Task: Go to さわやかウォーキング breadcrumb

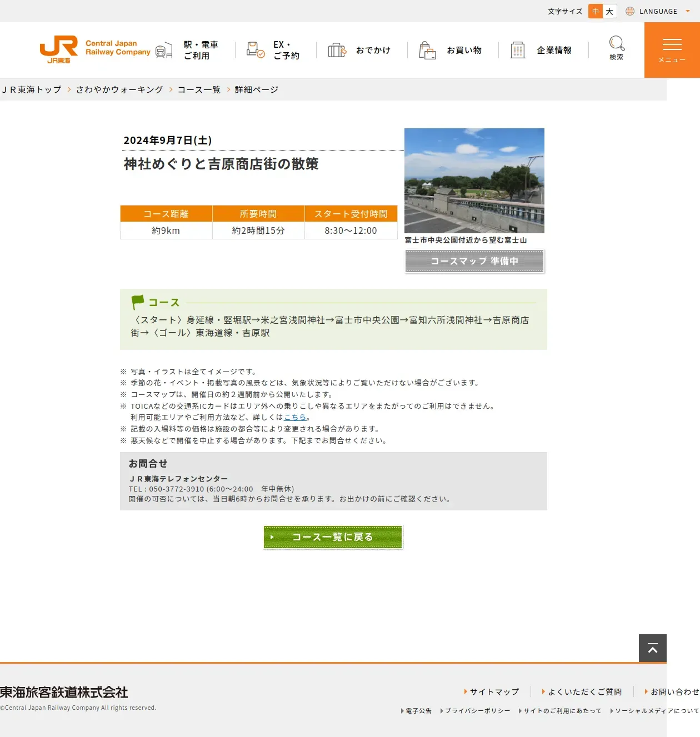Action: point(119,89)
